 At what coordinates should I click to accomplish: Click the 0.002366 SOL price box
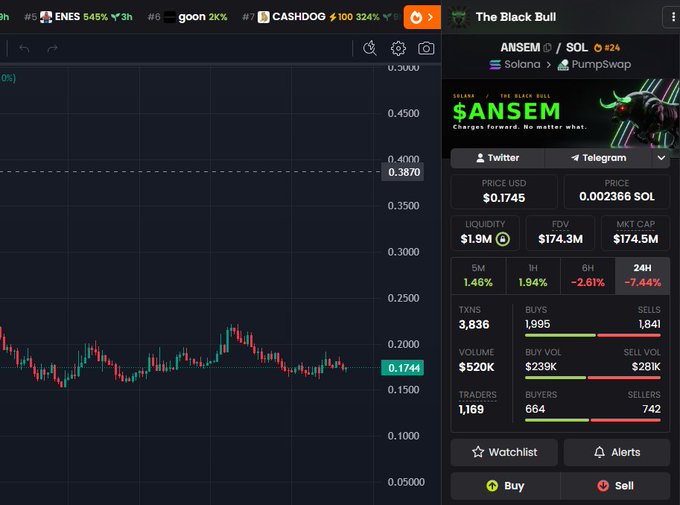(617, 191)
